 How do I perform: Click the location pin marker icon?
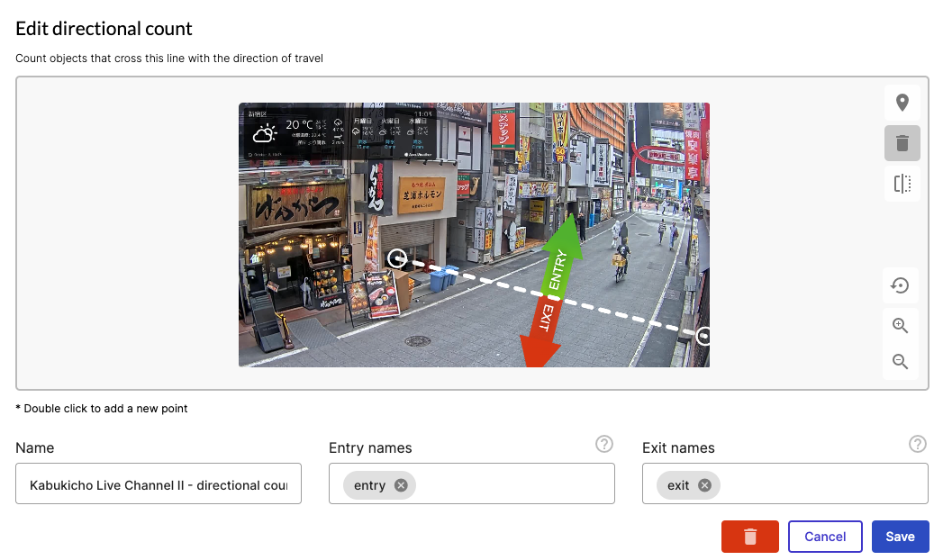[902, 103]
